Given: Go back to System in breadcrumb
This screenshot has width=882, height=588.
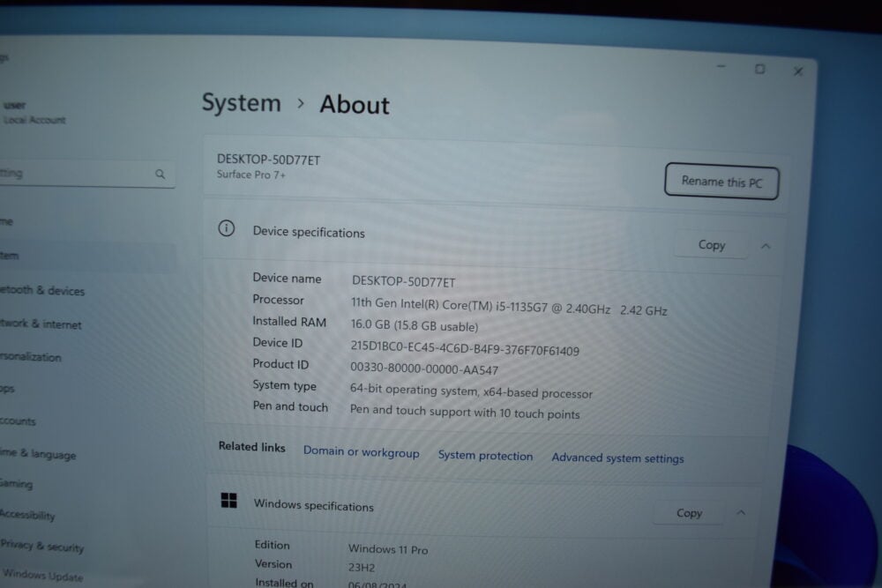Looking at the screenshot, I should coord(242,103).
